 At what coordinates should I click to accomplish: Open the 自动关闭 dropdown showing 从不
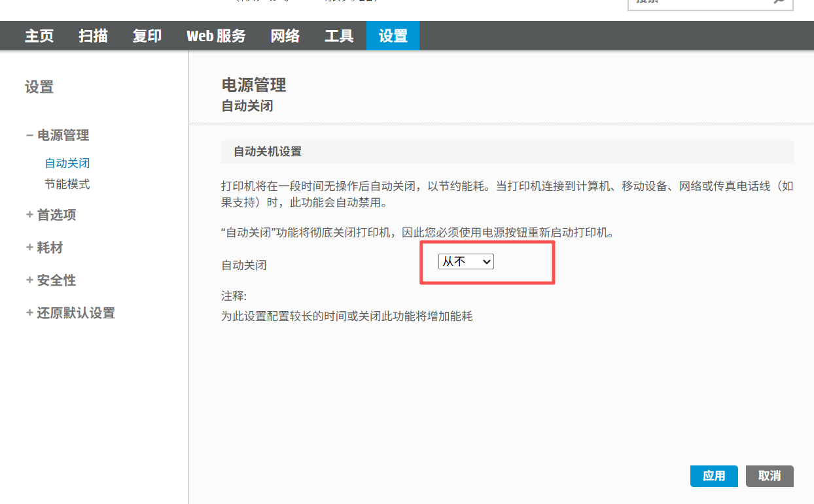pos(466,261)
